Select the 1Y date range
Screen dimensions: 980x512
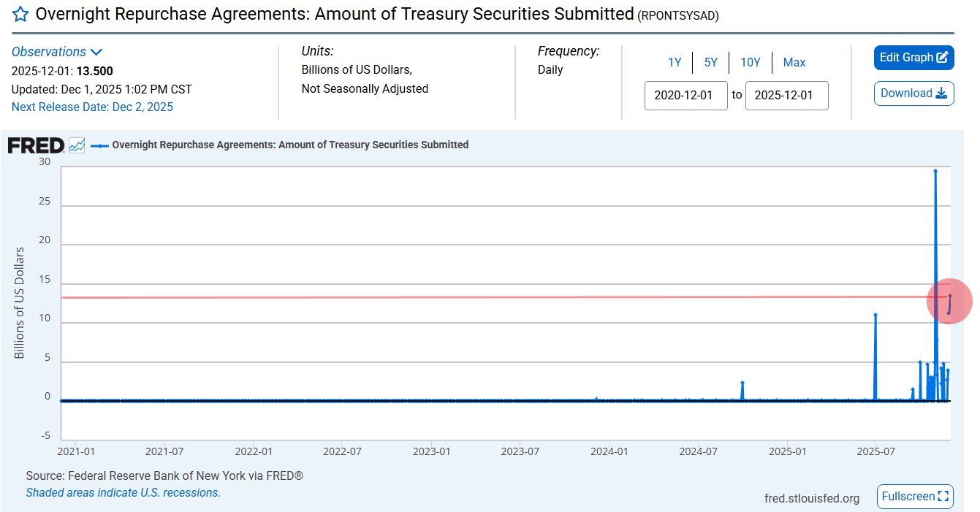click(x=674, y=63)
